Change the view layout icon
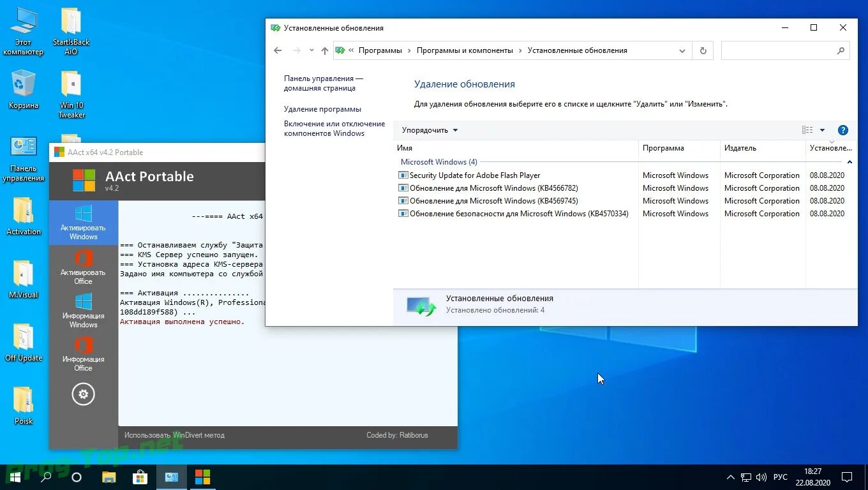 (807, 130)
